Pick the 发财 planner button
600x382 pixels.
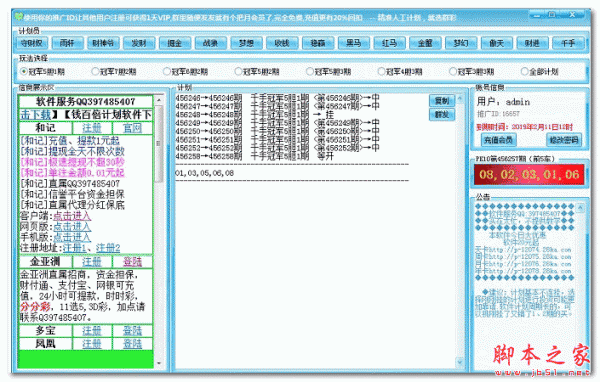139,43
